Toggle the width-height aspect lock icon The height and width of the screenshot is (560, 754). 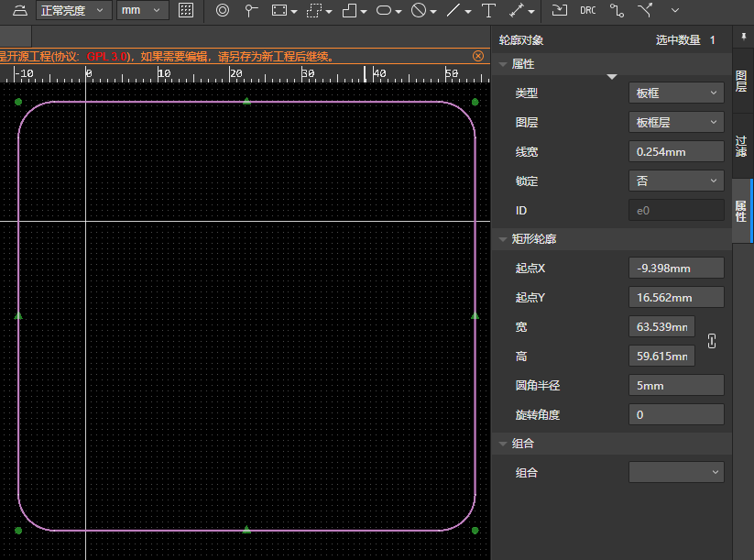712,341
